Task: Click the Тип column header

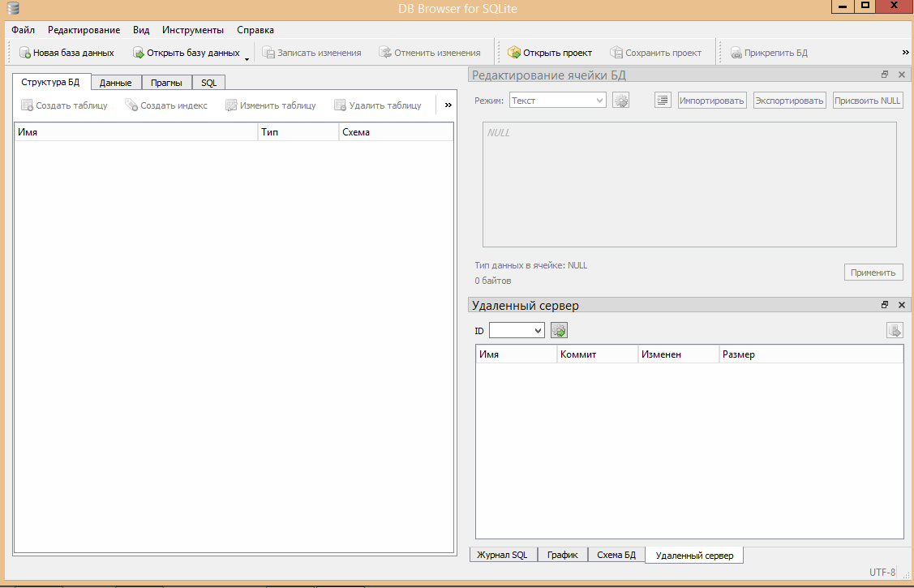Action: tap(298, 132)
